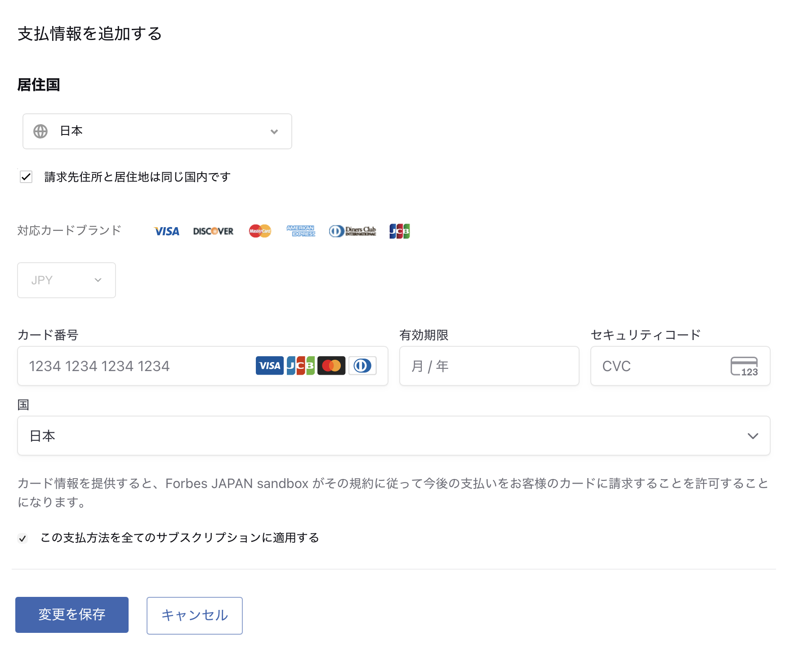Viewport: 812px width, 654px height.
Task: Click the 対応カードブランド label
Action: pos(69,230)
